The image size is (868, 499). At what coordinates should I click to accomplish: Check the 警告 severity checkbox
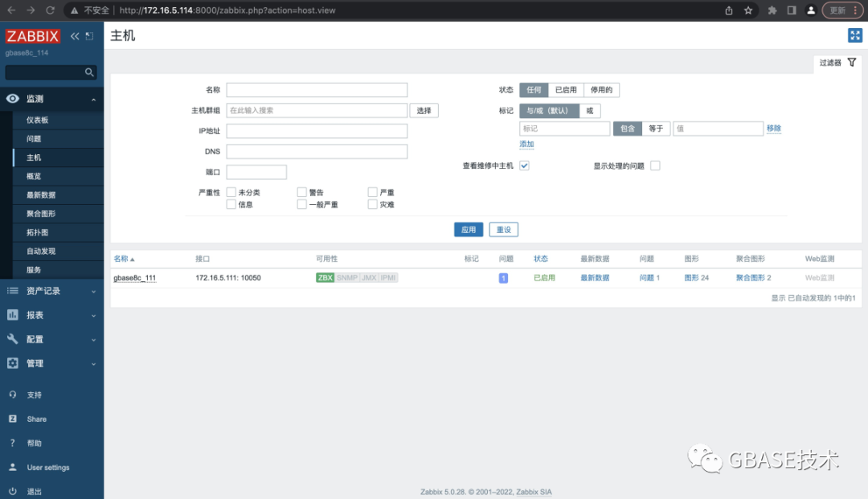[301, 192]
